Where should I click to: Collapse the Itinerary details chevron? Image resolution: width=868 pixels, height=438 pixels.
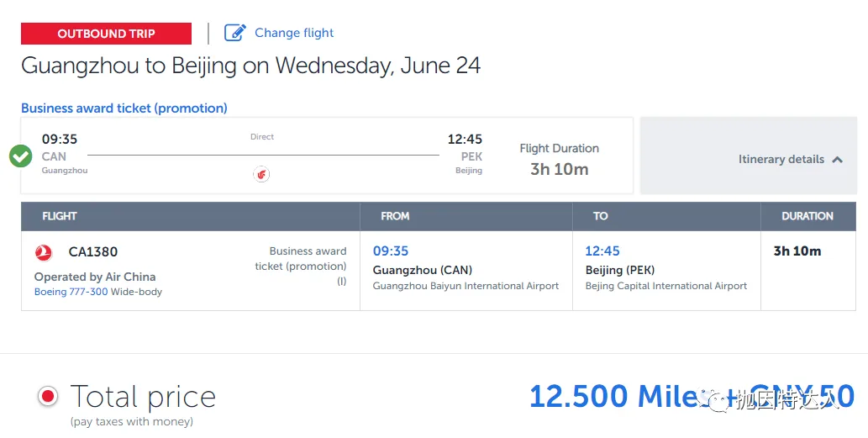[x=838, y=160]
